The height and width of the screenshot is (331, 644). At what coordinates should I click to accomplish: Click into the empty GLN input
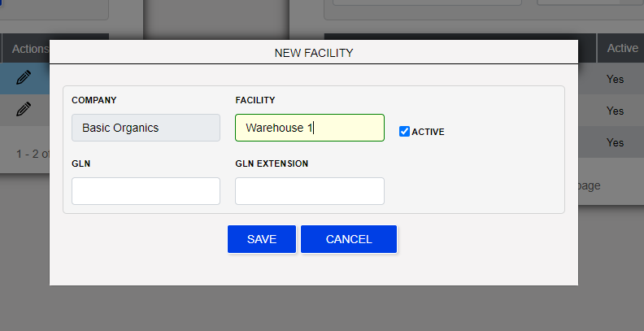(146, 191)
